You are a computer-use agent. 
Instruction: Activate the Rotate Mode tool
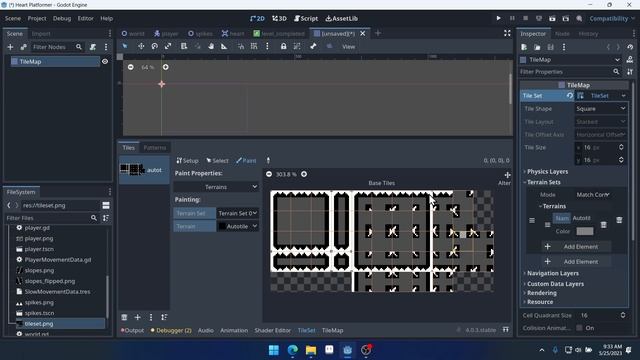pos(155,47)
